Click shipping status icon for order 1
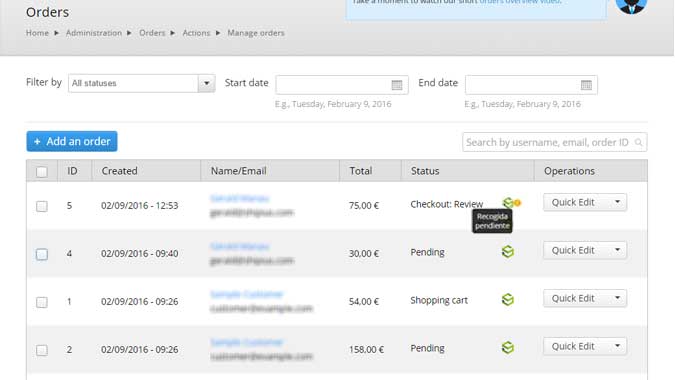This screenshot has height=380, width=675. pyautogui.click(x=508, y=300)
